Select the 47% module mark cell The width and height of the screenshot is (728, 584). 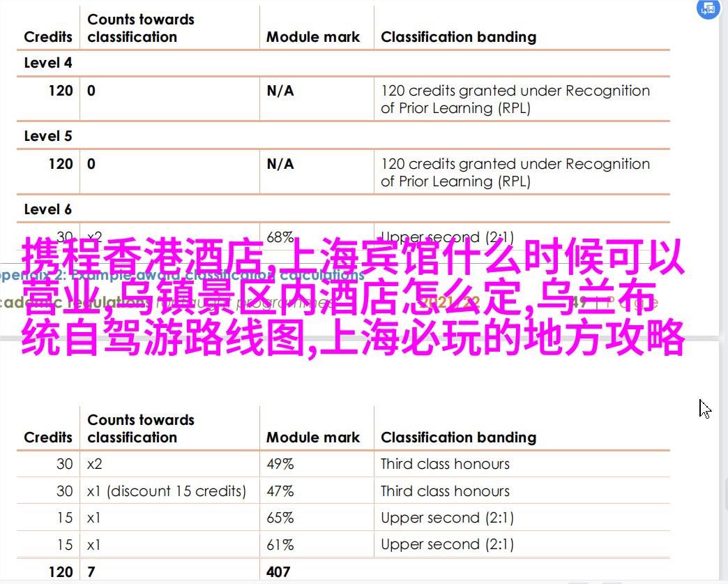pos(280,491)
